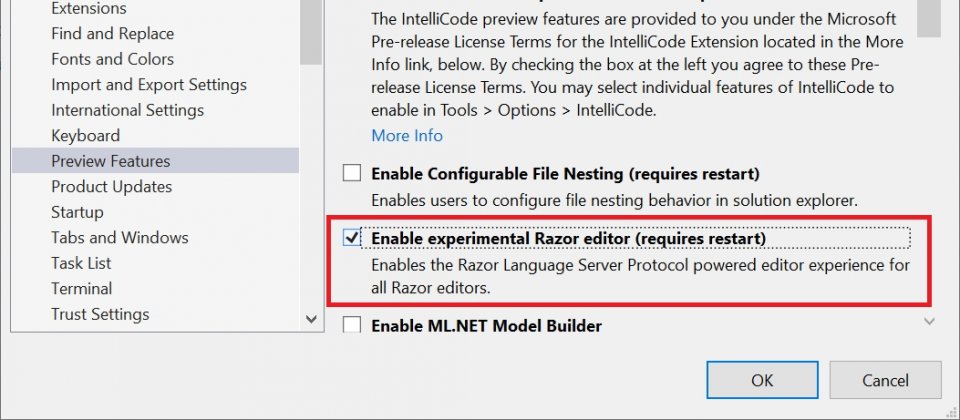Select Find and Replace settings
The image size is (960, 420).
coord(113,34)
